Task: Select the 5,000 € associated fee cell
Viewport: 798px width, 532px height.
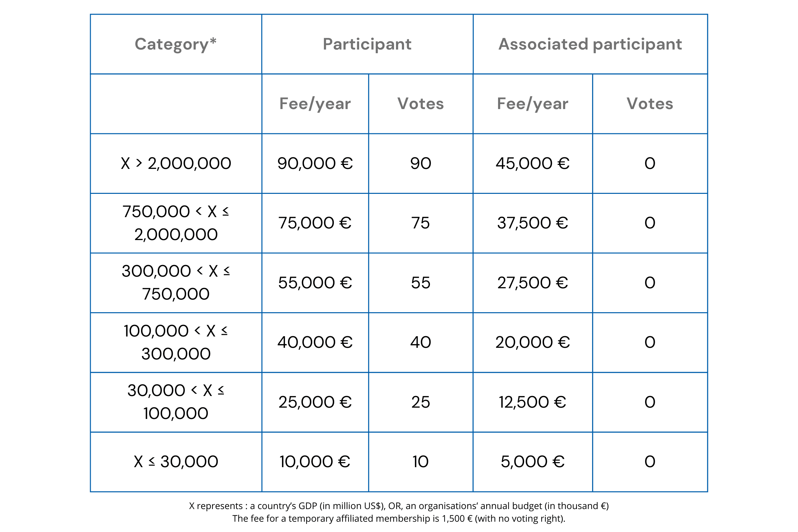Action: pyautogui.click(x=532, y=462)
